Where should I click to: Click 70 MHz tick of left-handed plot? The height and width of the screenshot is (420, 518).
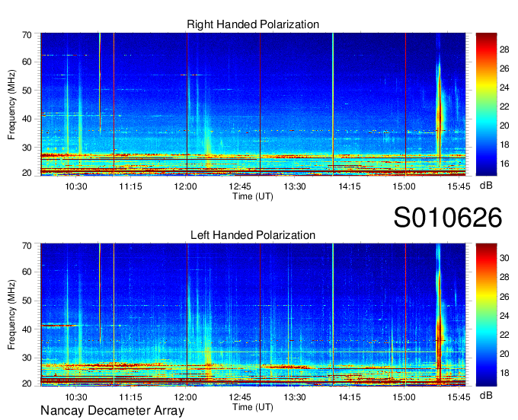click(27, 246)
